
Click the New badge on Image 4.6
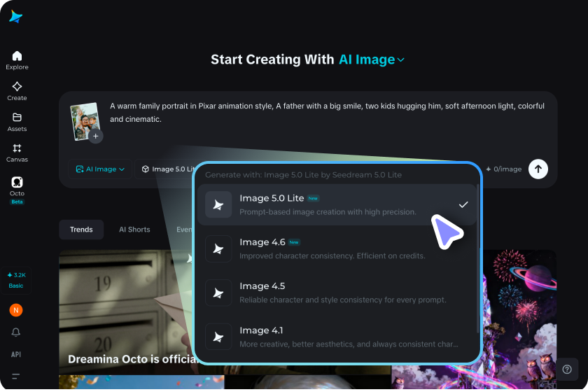[x=294, y=242]
